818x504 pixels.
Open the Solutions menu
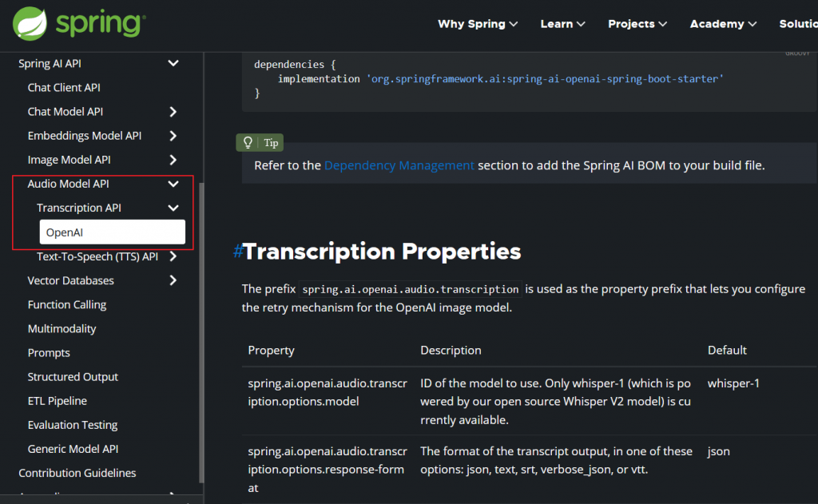[798, 24]
